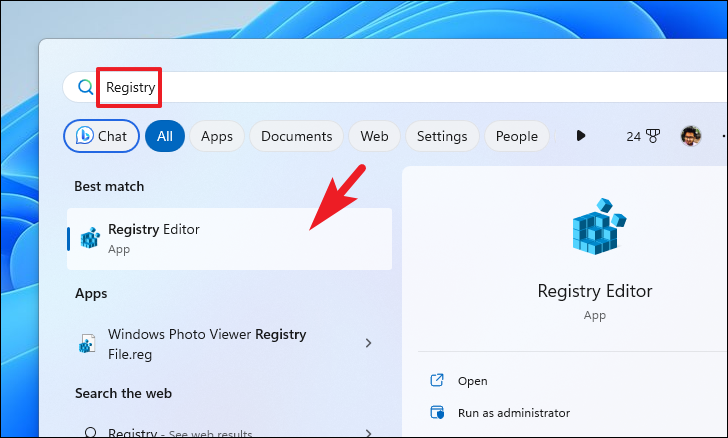Switch to the People filter tab
The width and height of the screenshot is (728, 438).
tap(517, 136)
